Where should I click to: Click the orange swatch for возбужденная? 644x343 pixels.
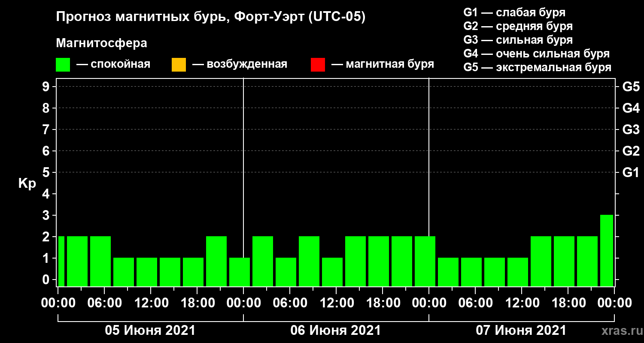[179, 65]
